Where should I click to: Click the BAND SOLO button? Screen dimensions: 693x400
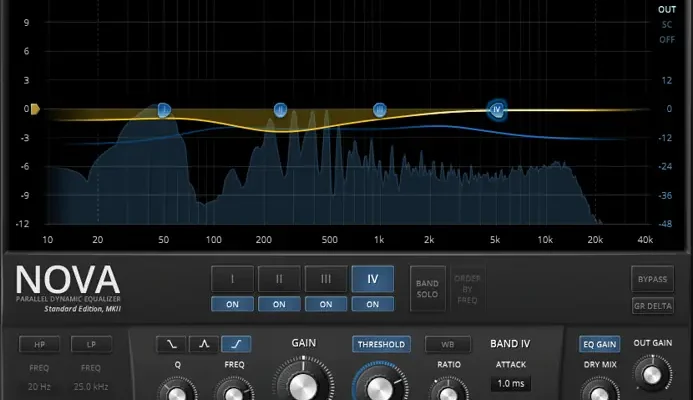coord(427,288)
